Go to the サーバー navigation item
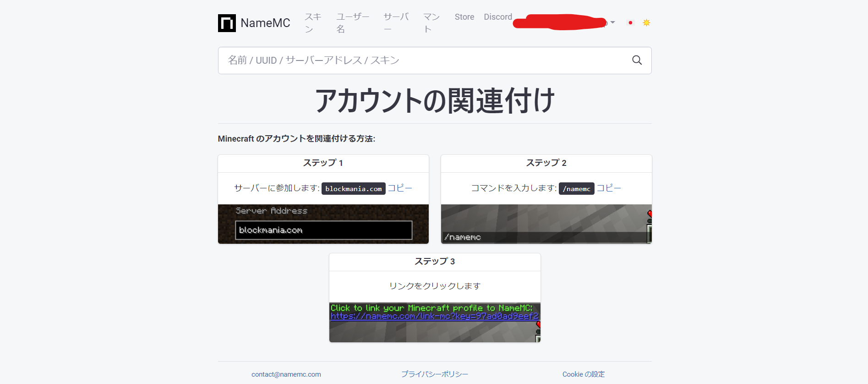This screenshot has height=384, width=868. tap(396, 23)
